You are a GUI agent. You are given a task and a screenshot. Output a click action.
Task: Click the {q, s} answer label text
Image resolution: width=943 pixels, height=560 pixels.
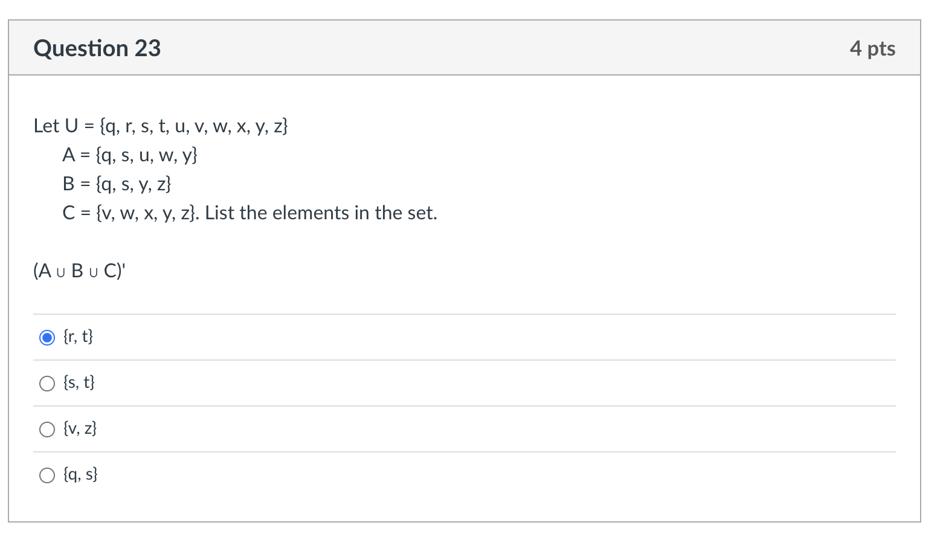80,474
